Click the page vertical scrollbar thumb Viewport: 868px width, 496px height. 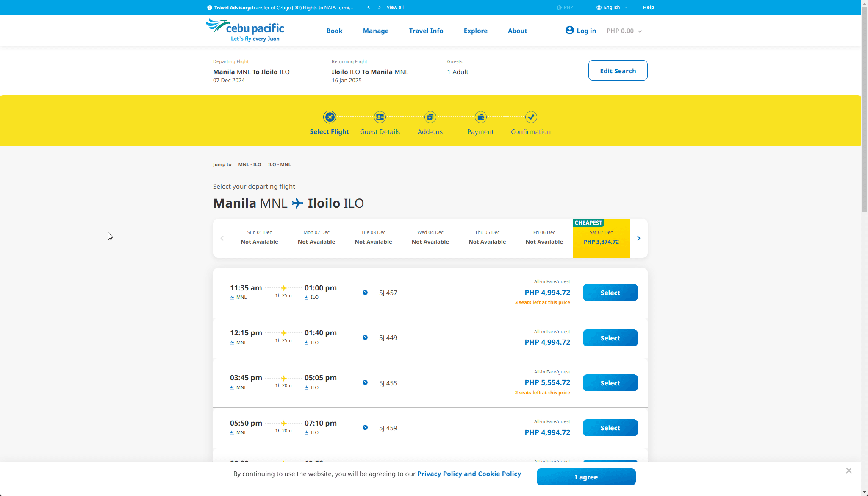[x=864, y=109]
